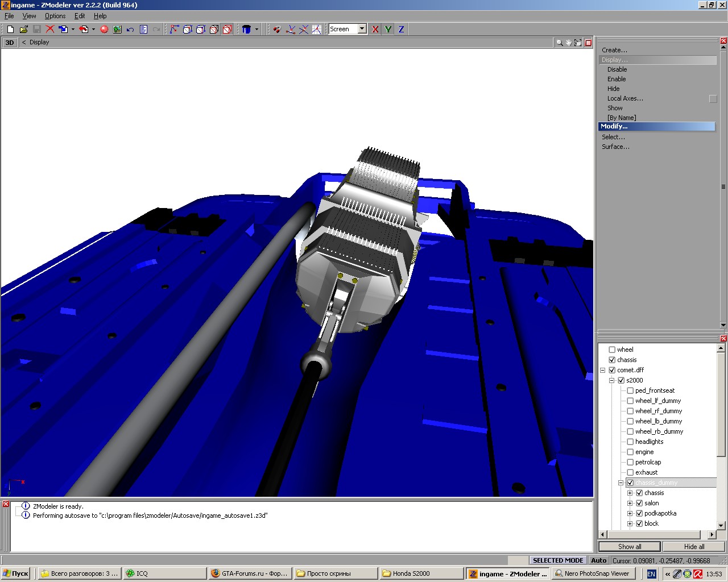
Task: Open the Screen coordinate system dropdown
Action: (x=362, y=29)
